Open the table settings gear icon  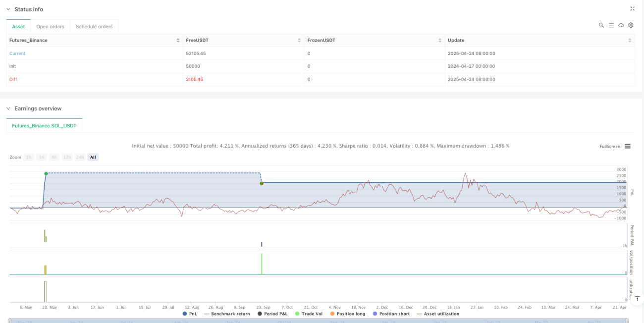631,25
